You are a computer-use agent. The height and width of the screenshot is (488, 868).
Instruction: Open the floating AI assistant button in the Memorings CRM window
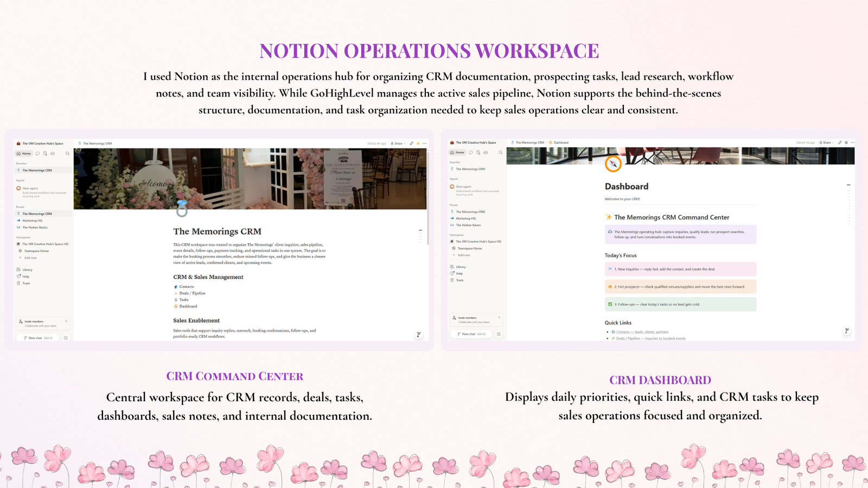point(418,335)
